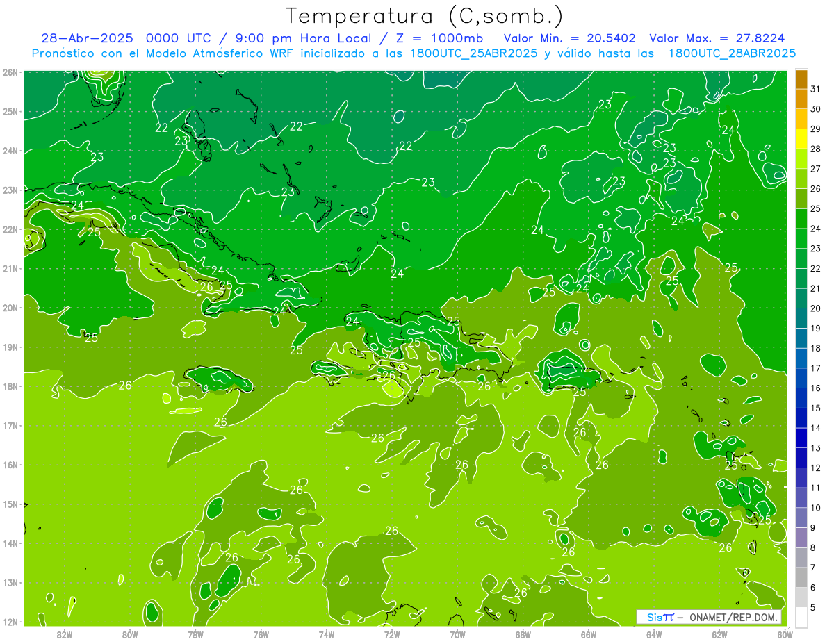
Task: Click color scale band above value 31
Action: [801, 80]
